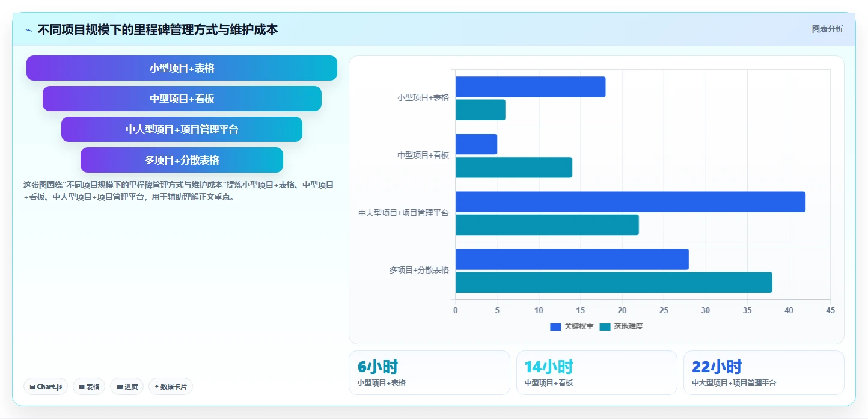Click the 进度 tag chip
The height and width of the screenshot is (419, 868).
point(127,387)
